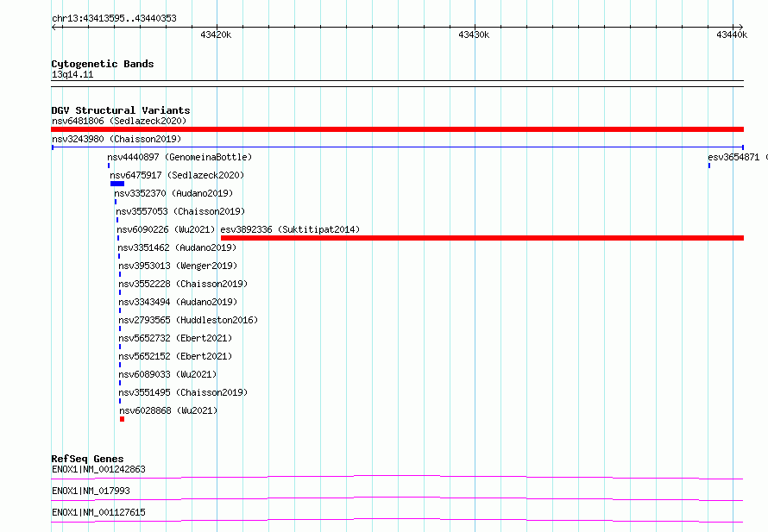Click the nsv3343494 (Audano2019) label

tap(178, 302)
